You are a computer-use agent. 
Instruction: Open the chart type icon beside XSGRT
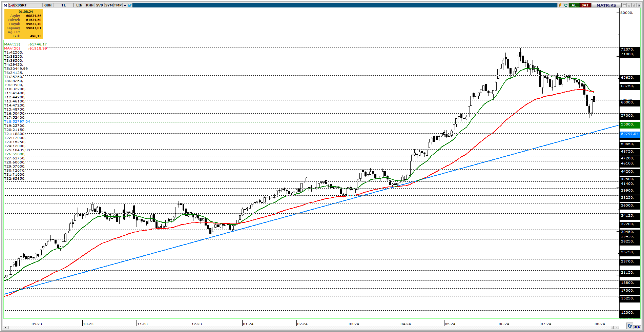[x=12, y=5]
